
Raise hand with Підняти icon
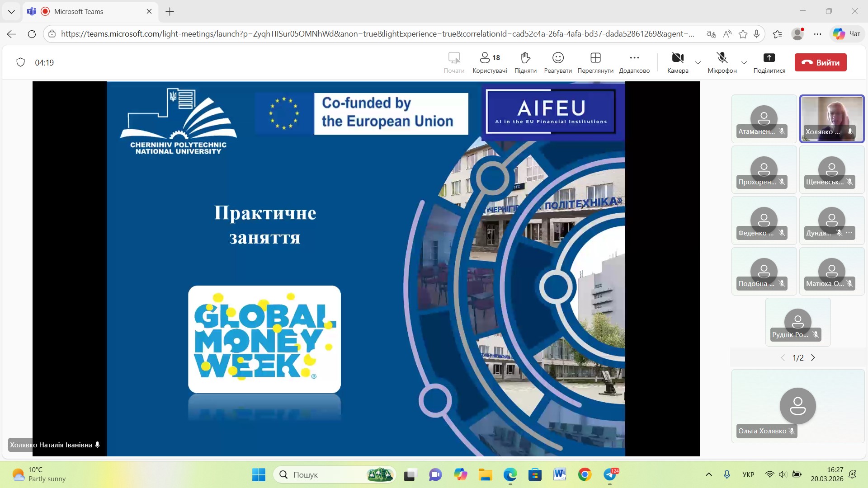[x=525, y=62]
